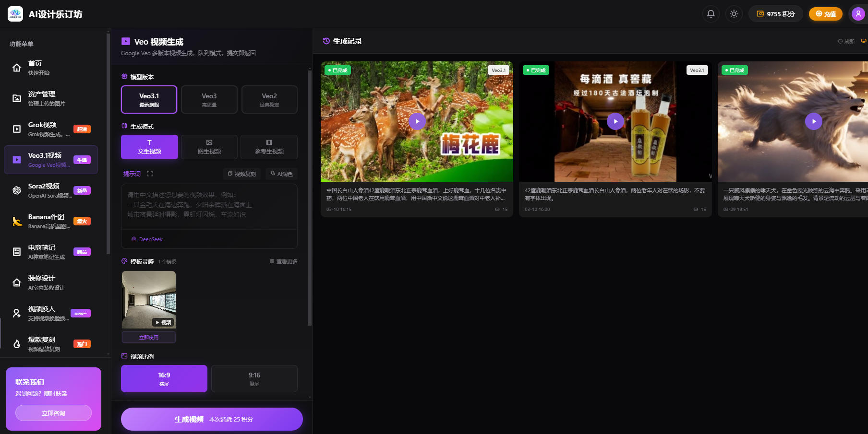This screenshot has width=868, height=434.
Task: Click the expand prompt editor icon
Action: [x=150, y=174]
